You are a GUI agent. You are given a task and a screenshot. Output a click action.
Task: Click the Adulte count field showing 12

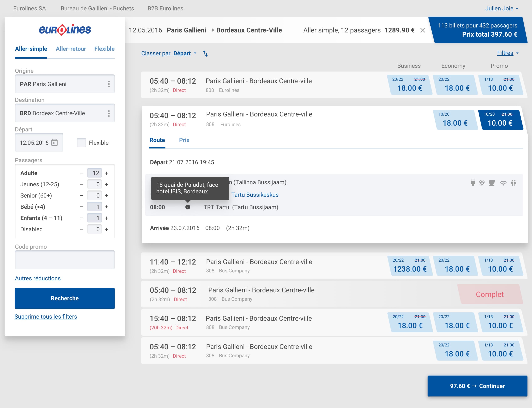94,173
